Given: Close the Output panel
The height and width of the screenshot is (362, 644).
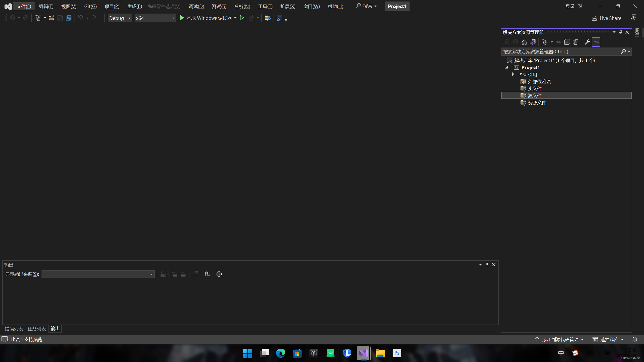Looking at the screenshot, I should (494, 265).
